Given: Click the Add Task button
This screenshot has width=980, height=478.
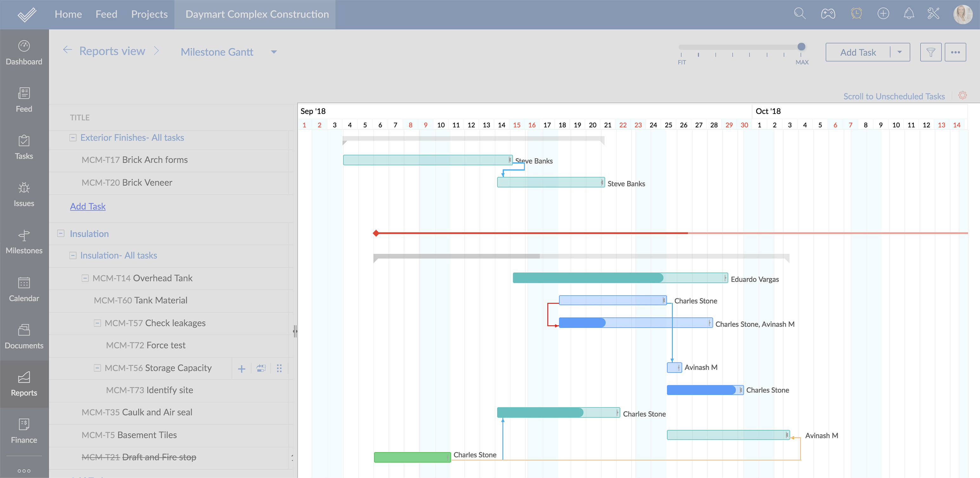Looking at the screenshot, I should pyautogui.click(x=857, y=52).
